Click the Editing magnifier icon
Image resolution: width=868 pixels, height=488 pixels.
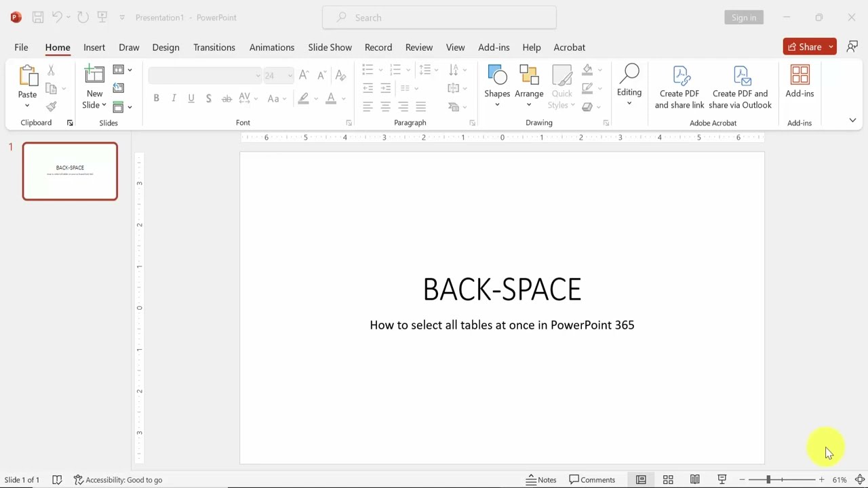point(629,75)
